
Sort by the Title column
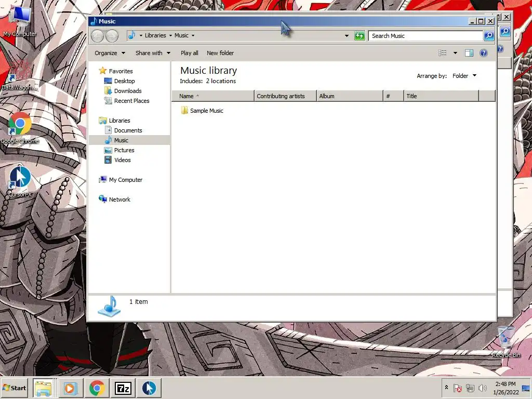point(442,96)
